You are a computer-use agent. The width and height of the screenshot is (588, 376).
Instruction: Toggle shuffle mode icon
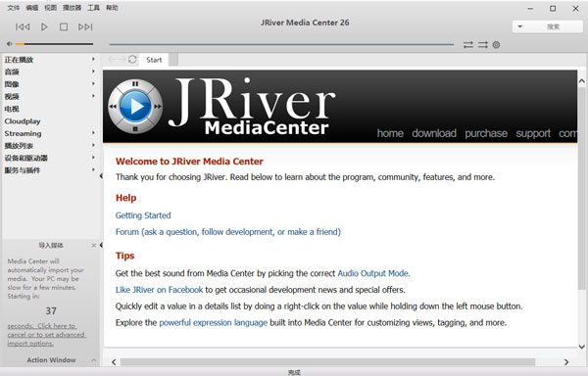[482, 45]
